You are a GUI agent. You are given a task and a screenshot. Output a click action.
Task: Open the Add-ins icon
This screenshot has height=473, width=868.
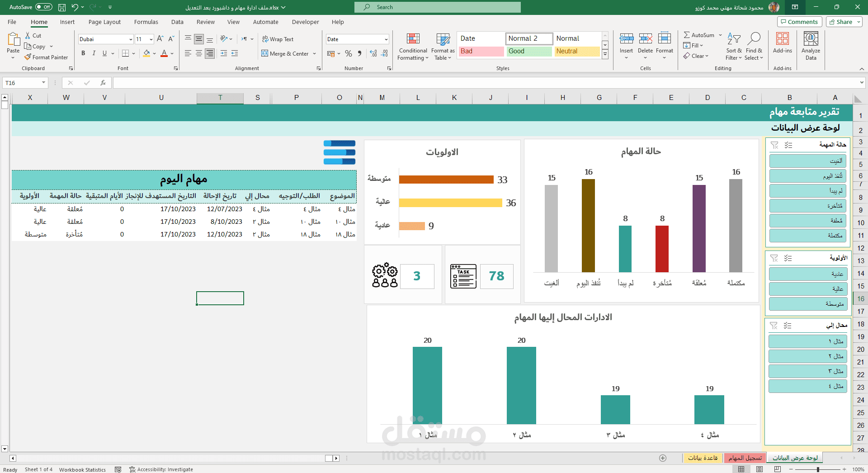pyautogui.click(x=783, y=39)
